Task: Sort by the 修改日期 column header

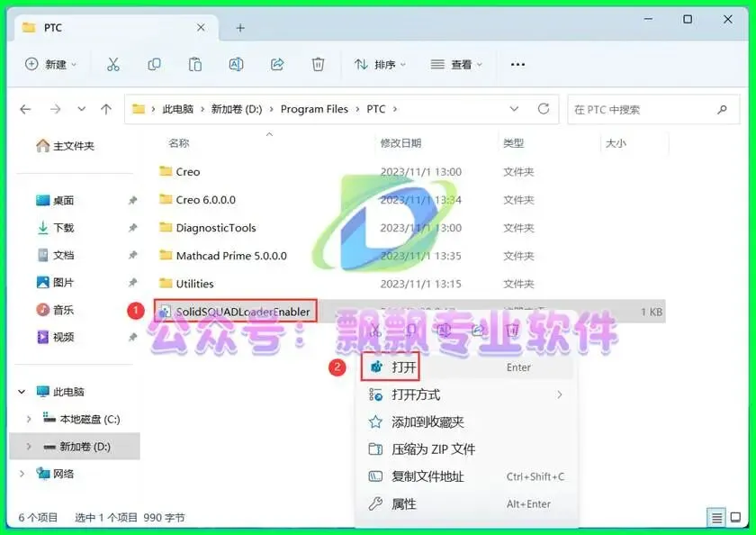Action: [400, 143]
